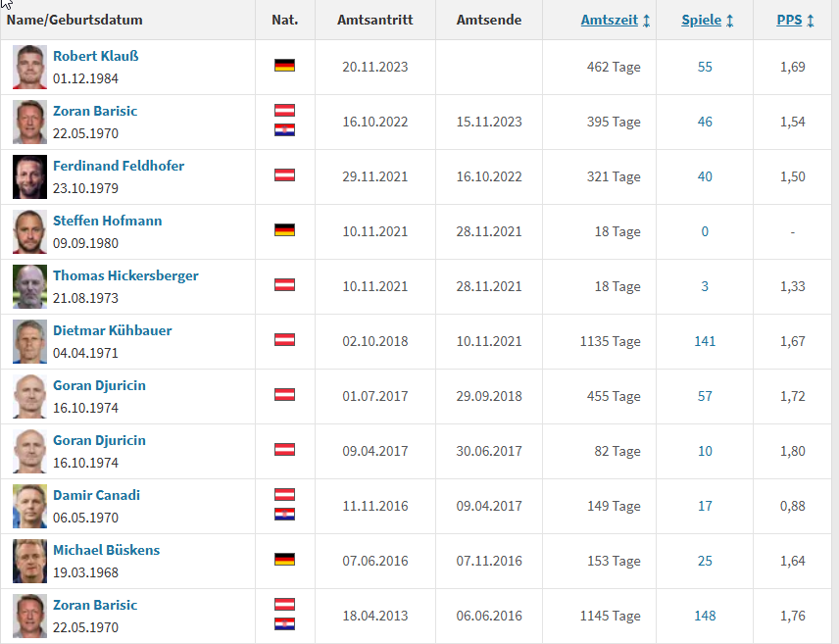Viewport: 839px width, 644px height.
Task: Click the Spiele sort arrow icon
Action: click(730, 21)
